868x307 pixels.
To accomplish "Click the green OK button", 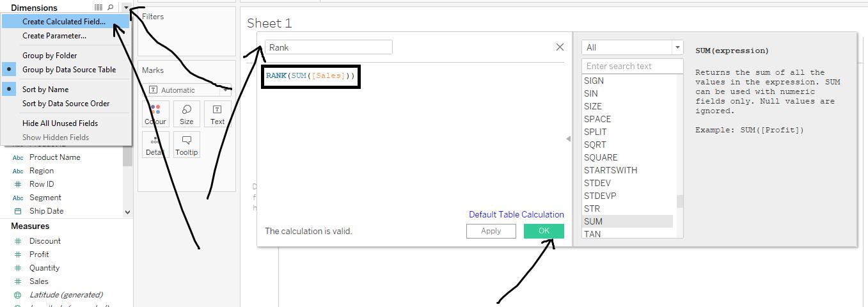I will [x=544, y=231].
